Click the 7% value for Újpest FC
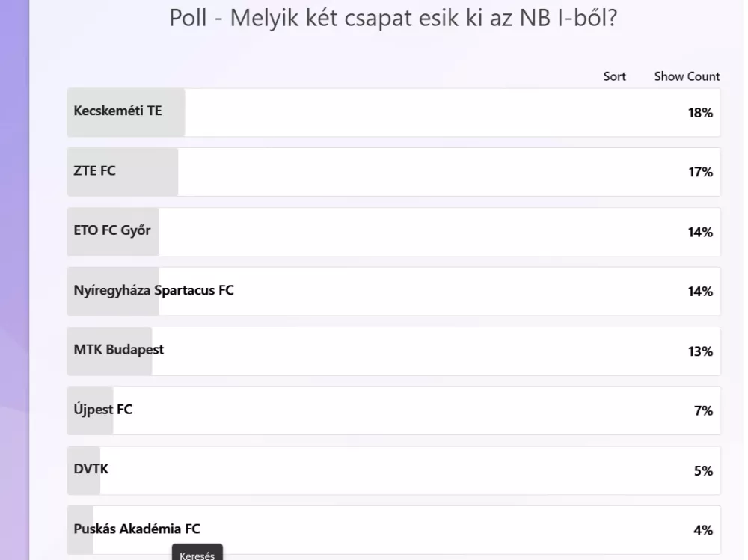 coord(703,410)
